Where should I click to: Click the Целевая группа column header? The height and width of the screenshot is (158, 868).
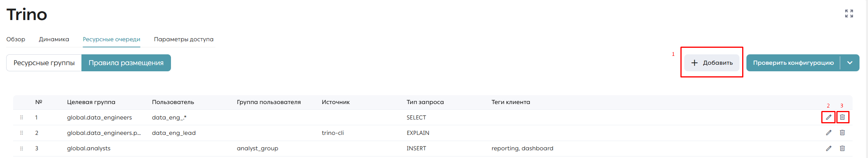coord(91,102)
